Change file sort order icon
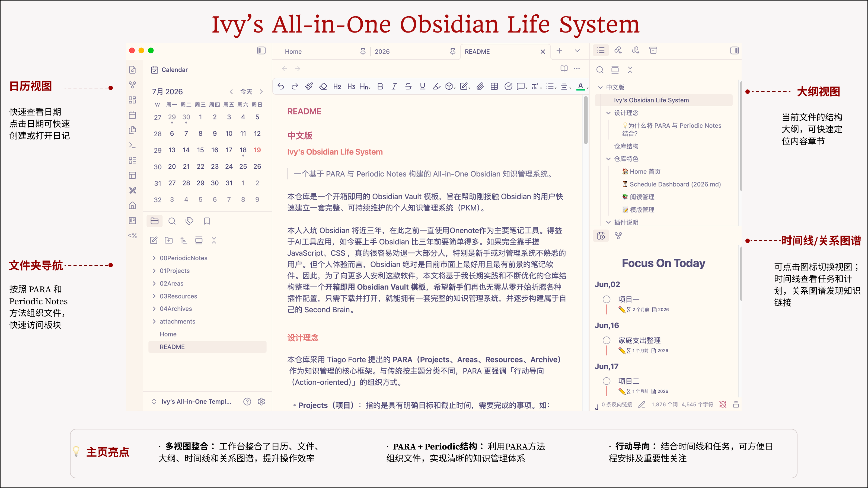 184,240
